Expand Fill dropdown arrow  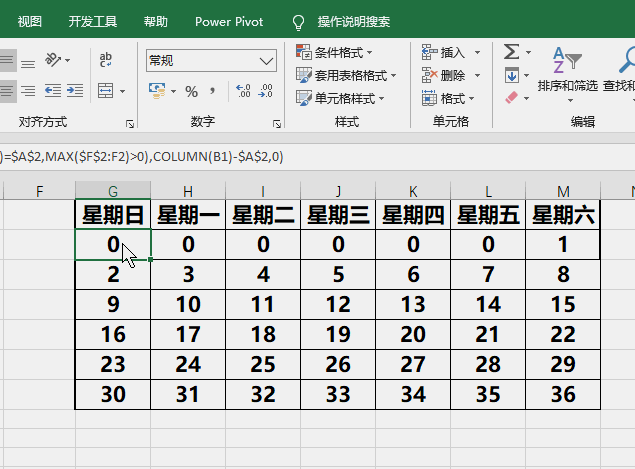click(x=526, y=75)
